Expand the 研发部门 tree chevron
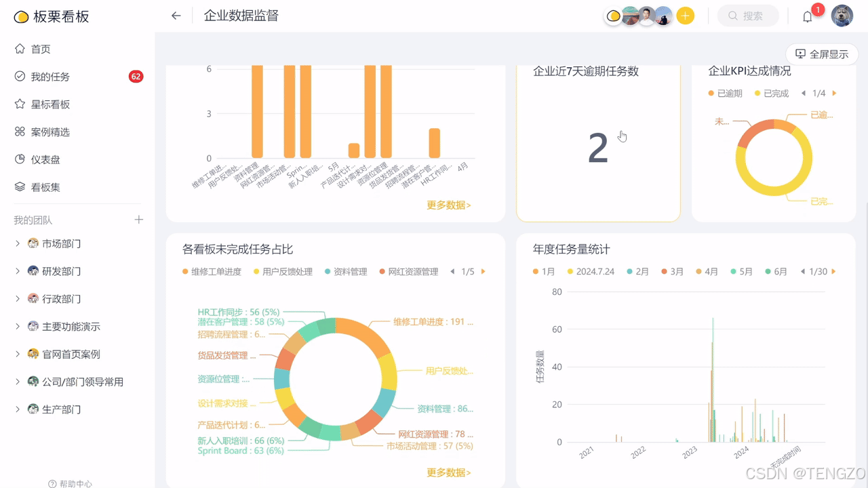The height and width of the screenshot is (488, 868). pyautogui.click(x=18, y=271)
